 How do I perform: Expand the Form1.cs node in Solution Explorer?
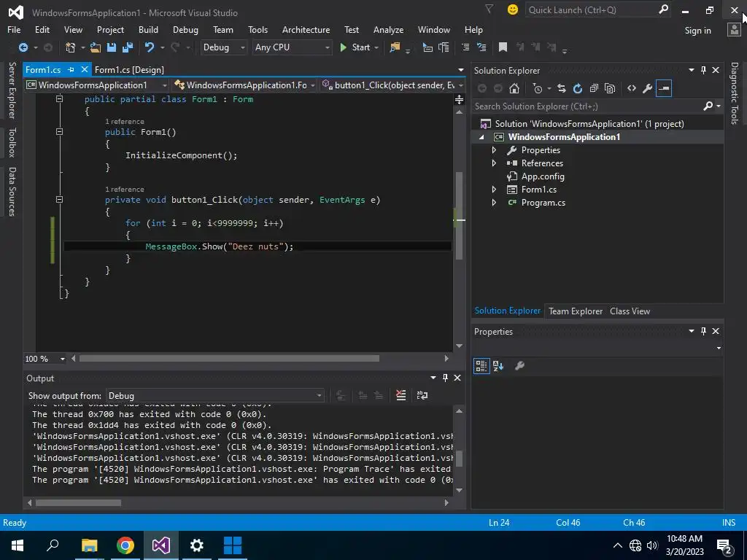[x=494, y=190]
